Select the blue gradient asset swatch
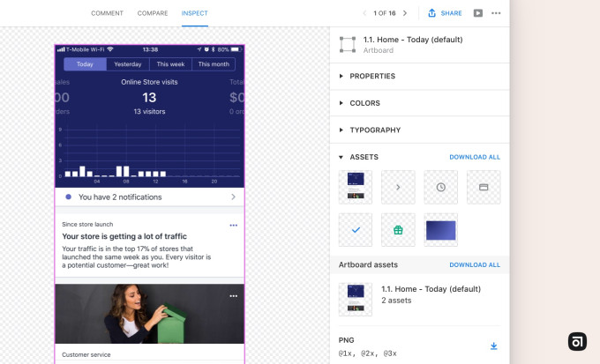The height and width of the screenshot is (364, 600). click(x=440, y=229)
